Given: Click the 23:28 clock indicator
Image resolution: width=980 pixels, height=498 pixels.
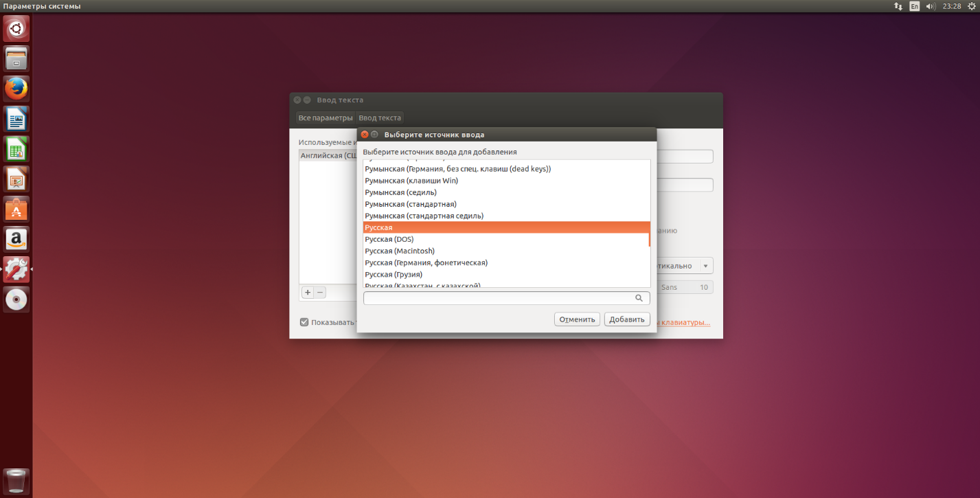Looking at the screenshot, I should click(x=952, y=6).
